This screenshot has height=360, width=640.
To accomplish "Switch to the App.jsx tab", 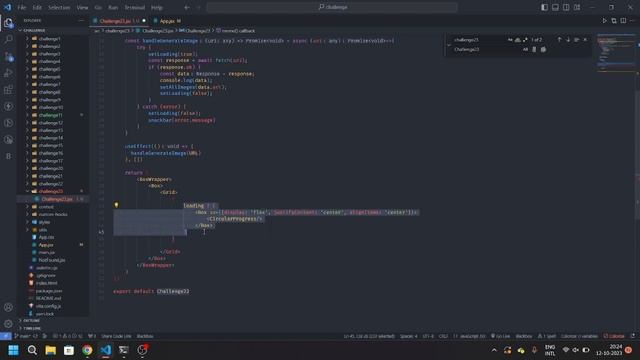I will (x=167, y=21).
